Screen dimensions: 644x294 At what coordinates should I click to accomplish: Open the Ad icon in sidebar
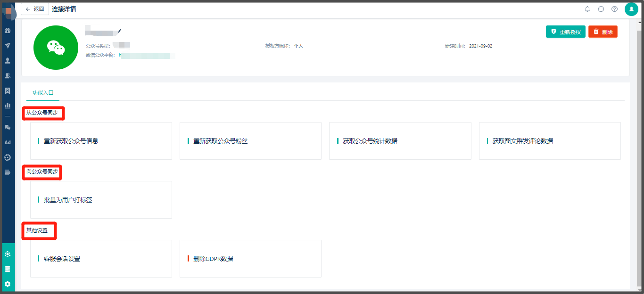(8, 142)
